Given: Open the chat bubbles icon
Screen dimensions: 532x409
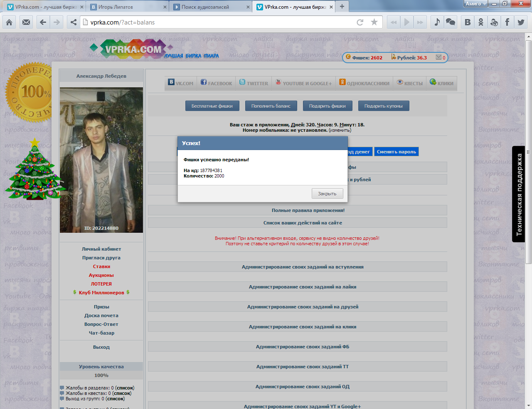Looking at the screenshot, I should pos(451,22).
